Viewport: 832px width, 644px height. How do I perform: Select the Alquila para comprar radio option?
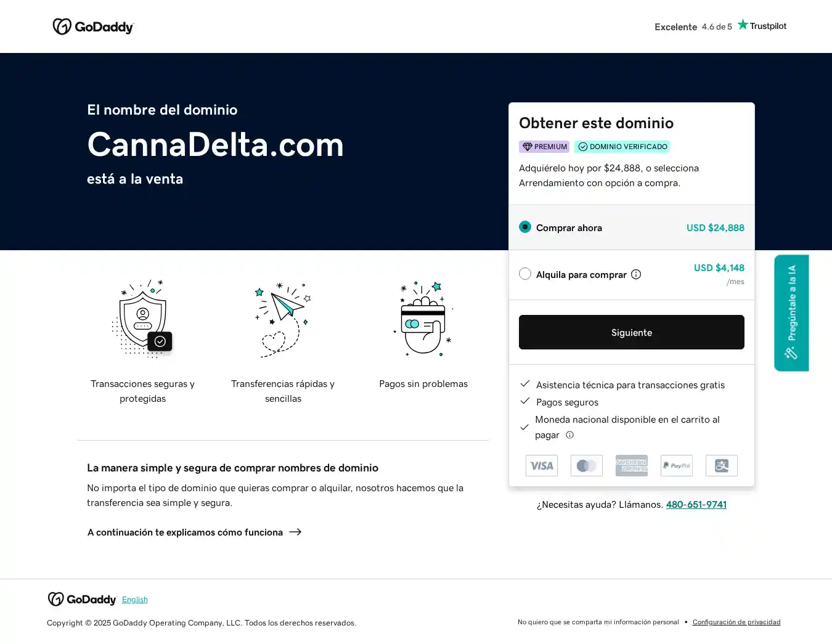point(525,274)
